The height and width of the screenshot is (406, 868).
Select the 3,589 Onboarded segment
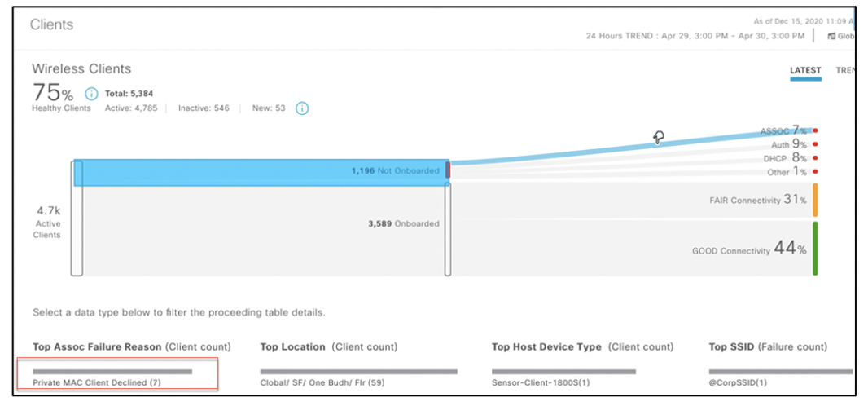point(261,228)
